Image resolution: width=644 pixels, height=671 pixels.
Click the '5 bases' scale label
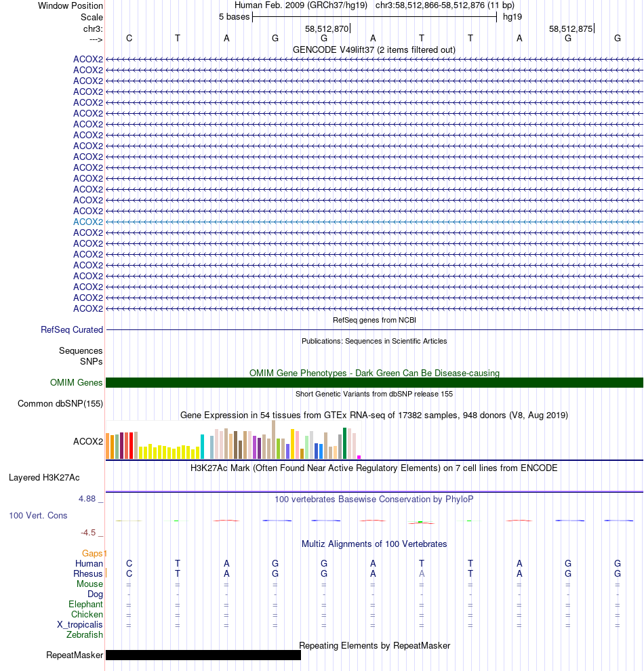pos(234,17)
